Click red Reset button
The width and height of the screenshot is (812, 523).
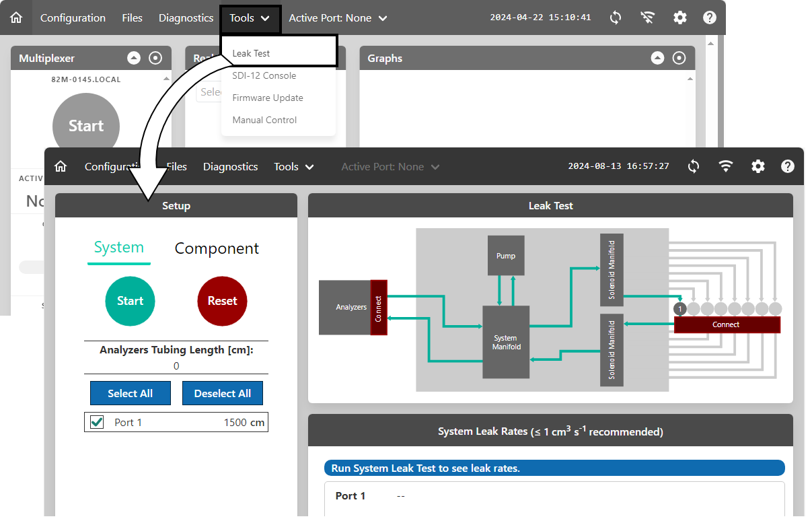[222, 301]
